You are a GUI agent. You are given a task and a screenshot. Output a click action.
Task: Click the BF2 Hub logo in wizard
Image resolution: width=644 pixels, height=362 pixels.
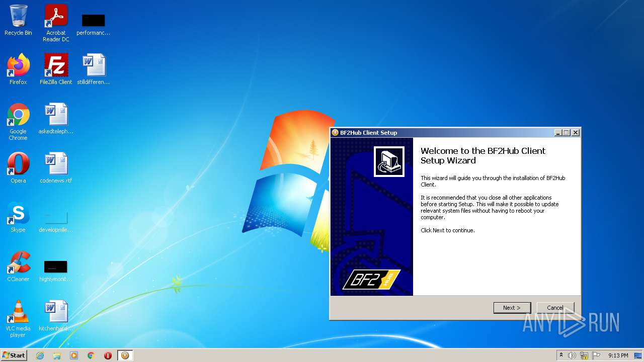(x=371, y=280)
